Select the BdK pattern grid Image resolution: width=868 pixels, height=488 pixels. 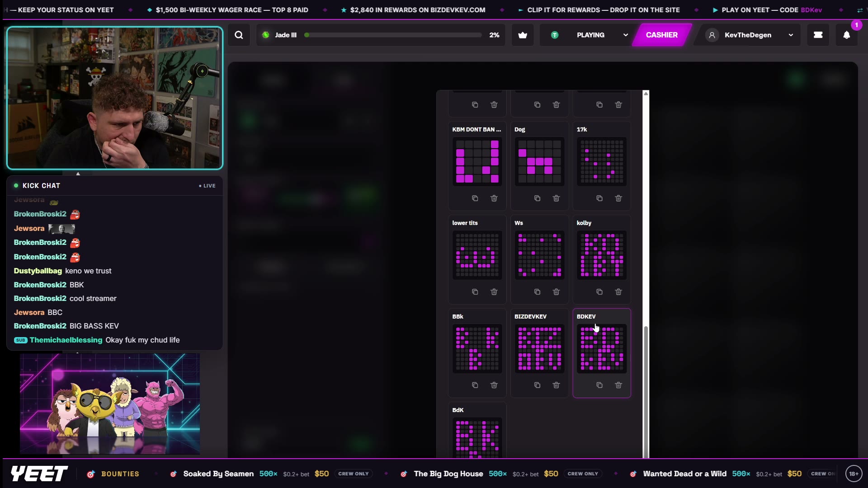477,438
